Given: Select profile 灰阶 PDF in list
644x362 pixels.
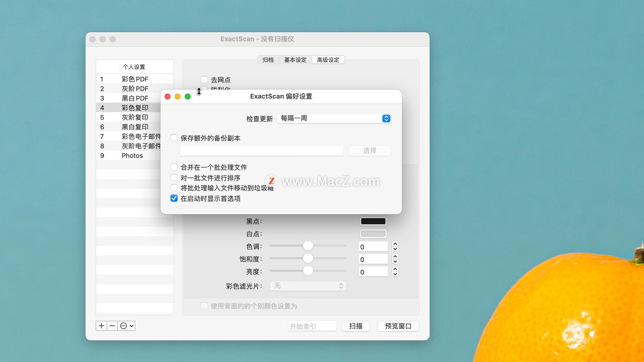Looking at the screenshot, I should point(135,89).
